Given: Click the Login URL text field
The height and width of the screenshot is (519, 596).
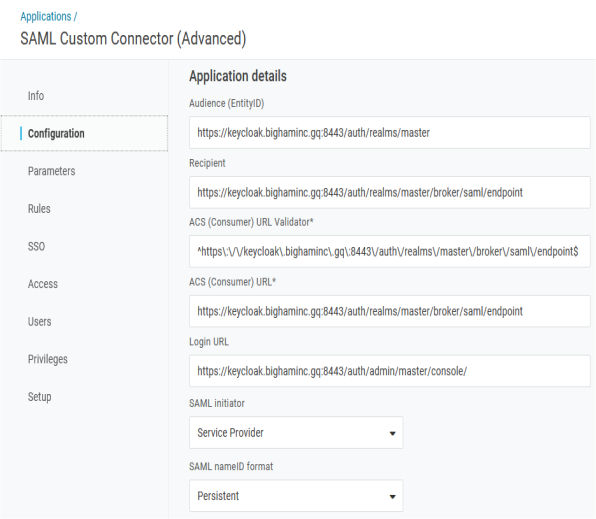Looking at the screenshot, I should tap(390, 371).
